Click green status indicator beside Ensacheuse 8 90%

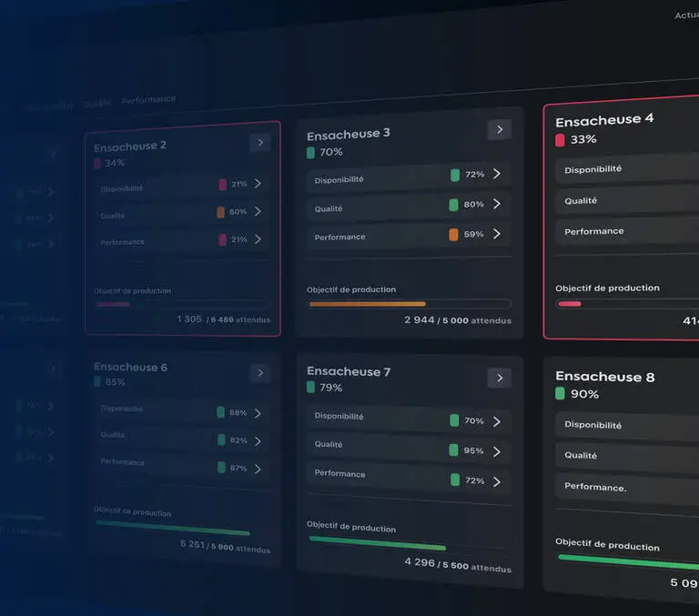560,393
